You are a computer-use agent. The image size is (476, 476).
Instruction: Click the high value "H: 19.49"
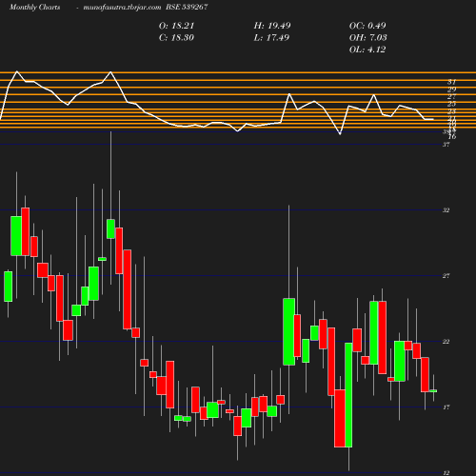[272, 26]
